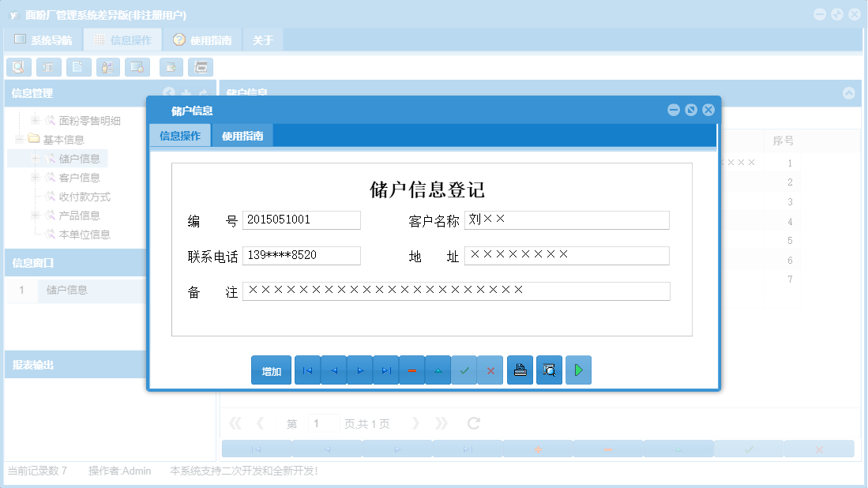Screen dimensions: 868x488
Task: Click the print icon in the dialog
Action: [520, 370]
